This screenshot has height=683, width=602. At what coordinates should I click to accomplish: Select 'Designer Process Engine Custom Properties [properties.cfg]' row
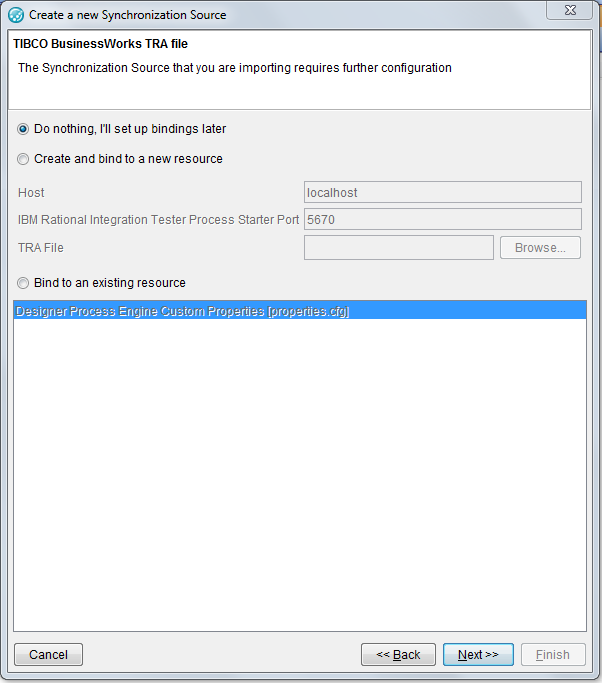[x=300, y=311]
